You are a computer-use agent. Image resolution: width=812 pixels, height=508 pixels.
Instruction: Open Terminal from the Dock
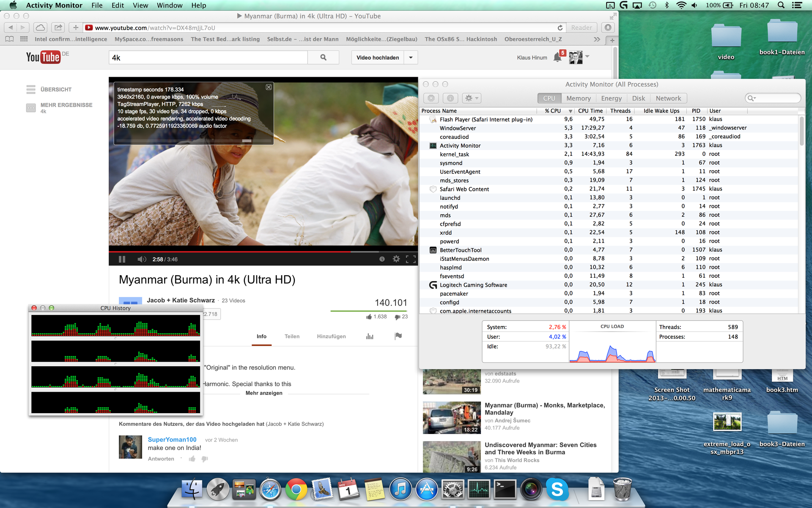505,490
